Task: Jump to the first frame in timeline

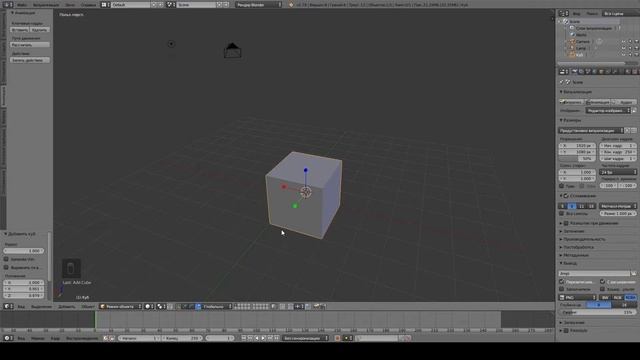Action: pos(244,338)
